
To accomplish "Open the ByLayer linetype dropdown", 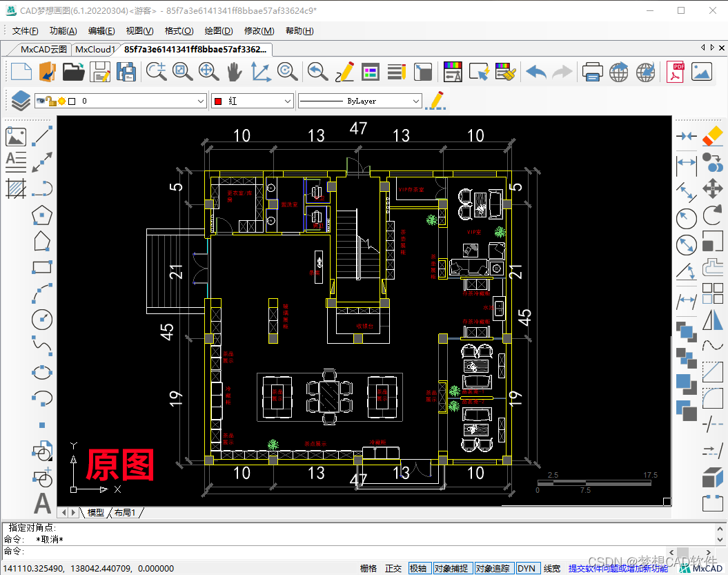I will click(x=360, y=101).
